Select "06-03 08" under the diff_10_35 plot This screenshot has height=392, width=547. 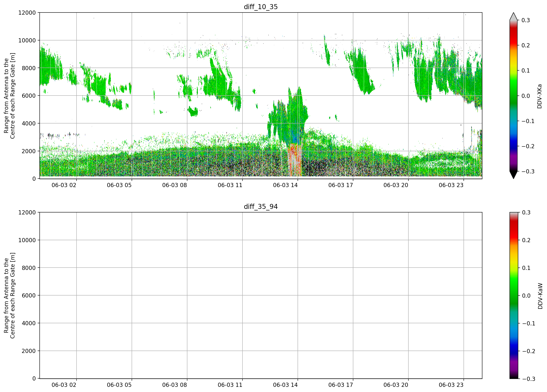click(x=175, y=185)
